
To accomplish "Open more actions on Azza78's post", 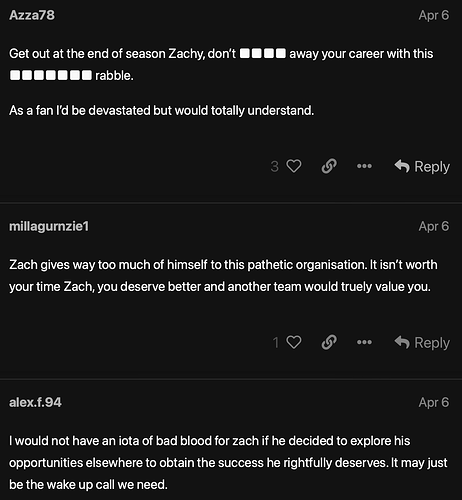I will [x=364, y=166].
